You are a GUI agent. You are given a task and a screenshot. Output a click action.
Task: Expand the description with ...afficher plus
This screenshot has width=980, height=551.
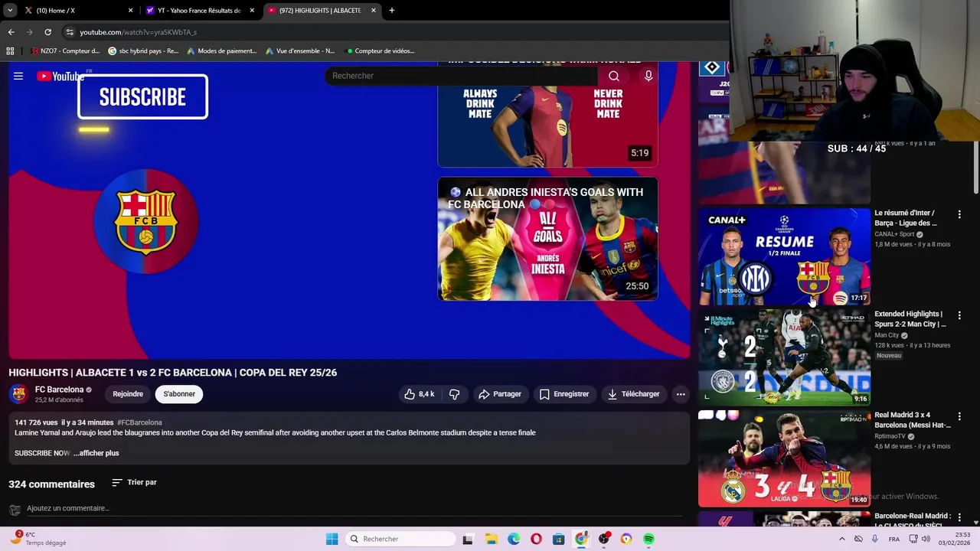coord(96,453)
